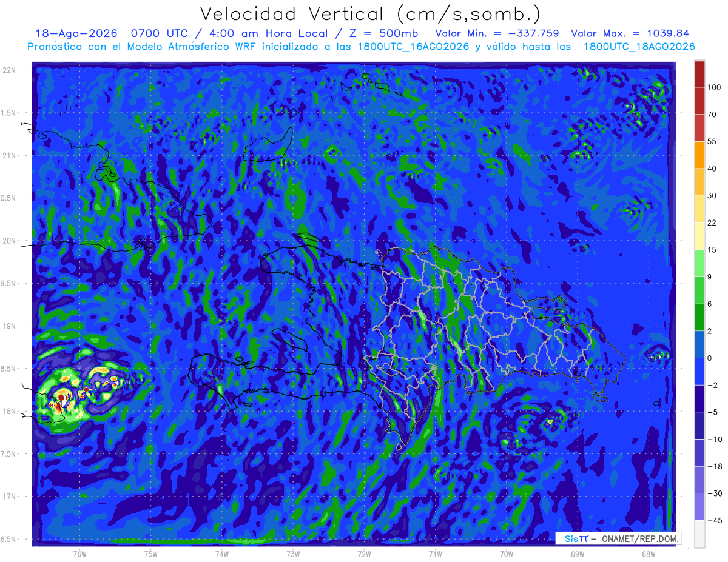The height and width of the screenshot is (562, 728).
Task: Click the "74W" longitude label
Action: (x=222, y=554)
